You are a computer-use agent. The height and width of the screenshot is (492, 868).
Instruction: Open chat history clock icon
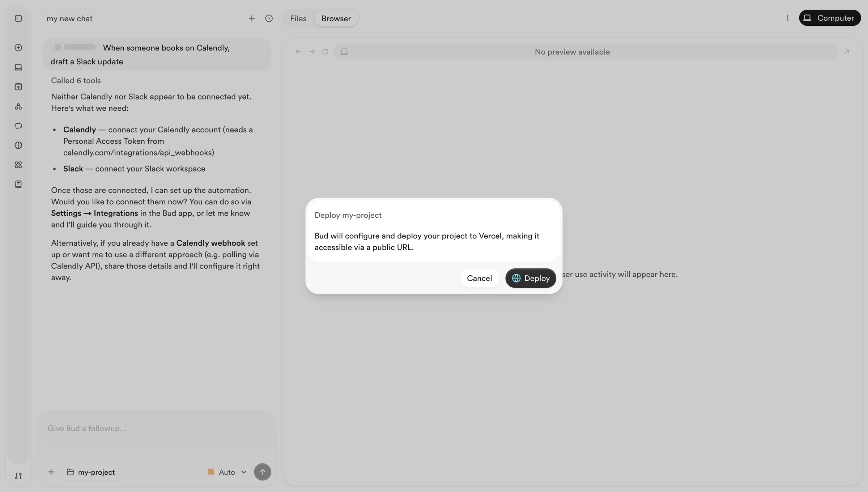(x=269, y=18)
